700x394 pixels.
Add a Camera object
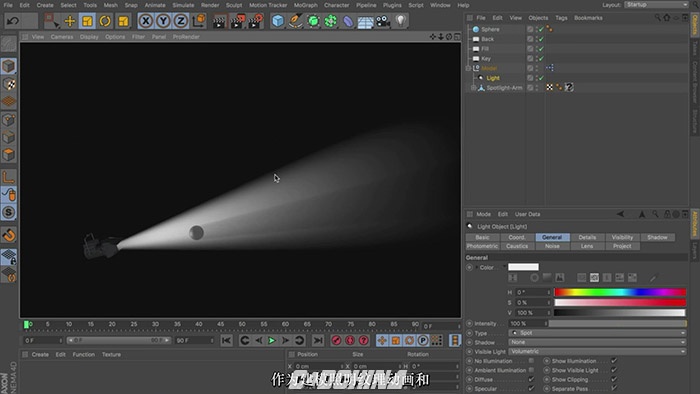pyautogui.click(x=383, y=21)
